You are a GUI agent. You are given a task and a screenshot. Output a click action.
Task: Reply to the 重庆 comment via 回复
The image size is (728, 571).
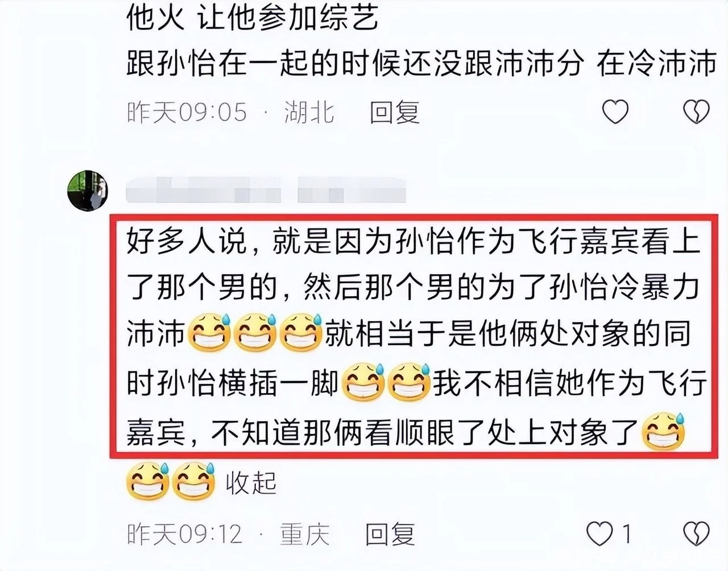tap(390, 534)
